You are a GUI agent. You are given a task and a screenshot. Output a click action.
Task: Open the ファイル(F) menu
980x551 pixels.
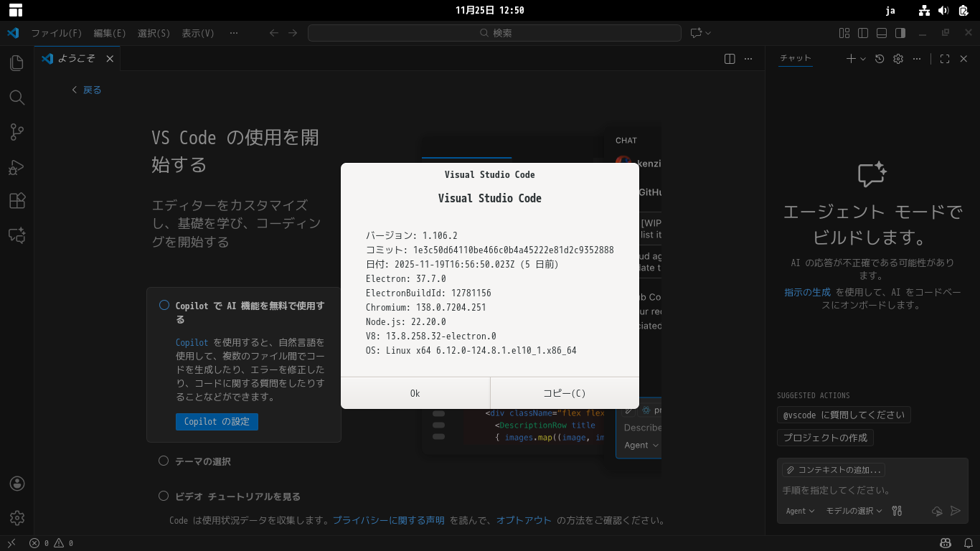pos(57,33)
